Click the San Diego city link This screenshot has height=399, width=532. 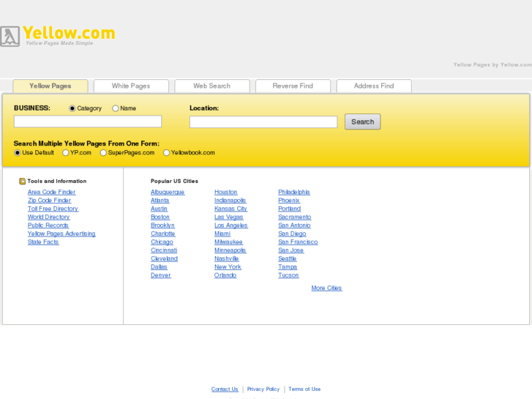tap(292, 234)
